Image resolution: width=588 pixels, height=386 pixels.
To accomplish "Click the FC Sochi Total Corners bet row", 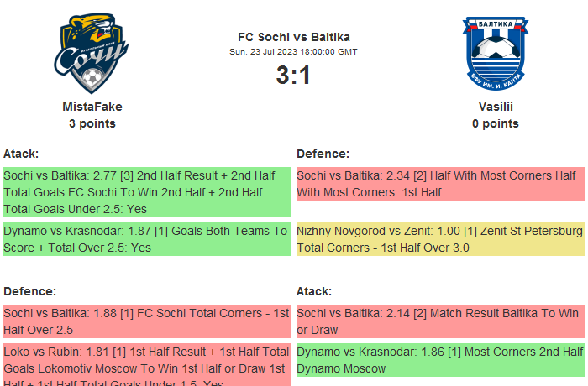I will pyautogui.click(x=147, y=321).
